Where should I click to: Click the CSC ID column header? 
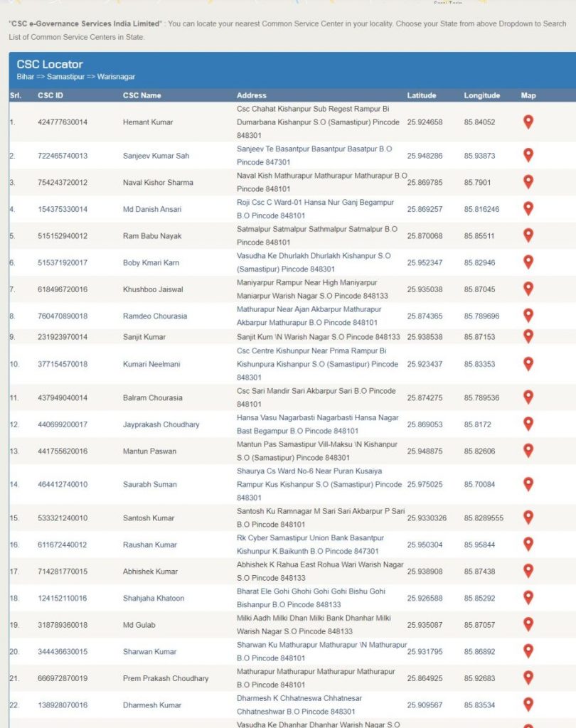(x=50, y=95)
